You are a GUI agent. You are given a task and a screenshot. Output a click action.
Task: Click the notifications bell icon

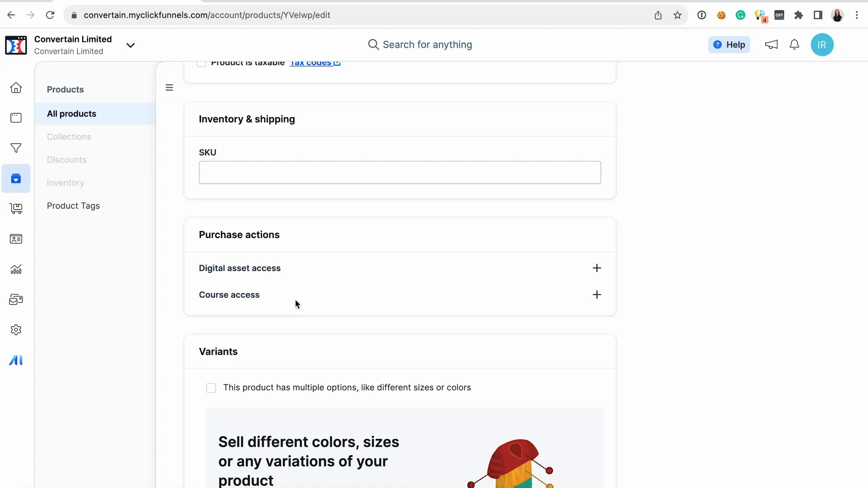point(794,45)
